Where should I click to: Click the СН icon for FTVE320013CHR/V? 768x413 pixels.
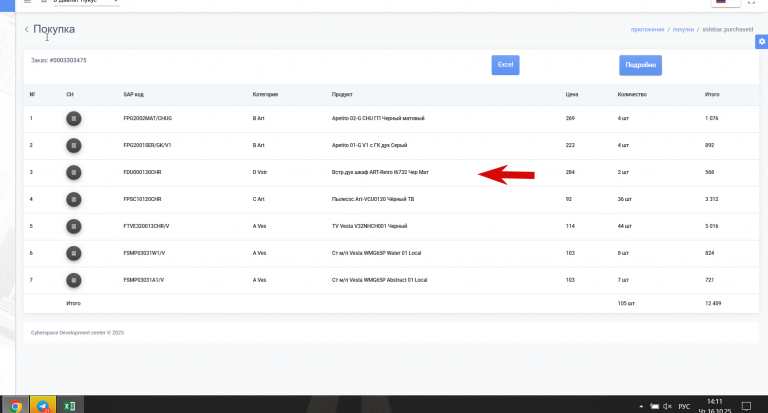click(73, 226)
